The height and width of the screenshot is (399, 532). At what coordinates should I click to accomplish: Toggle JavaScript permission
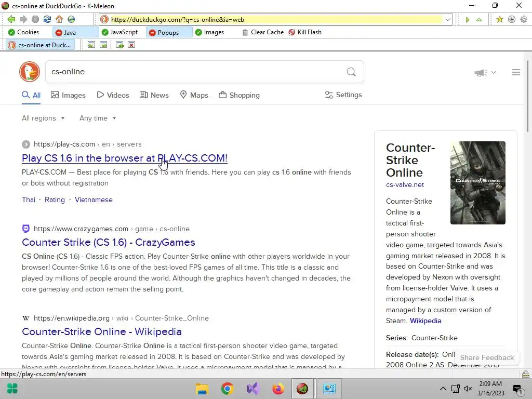(120, 32)
